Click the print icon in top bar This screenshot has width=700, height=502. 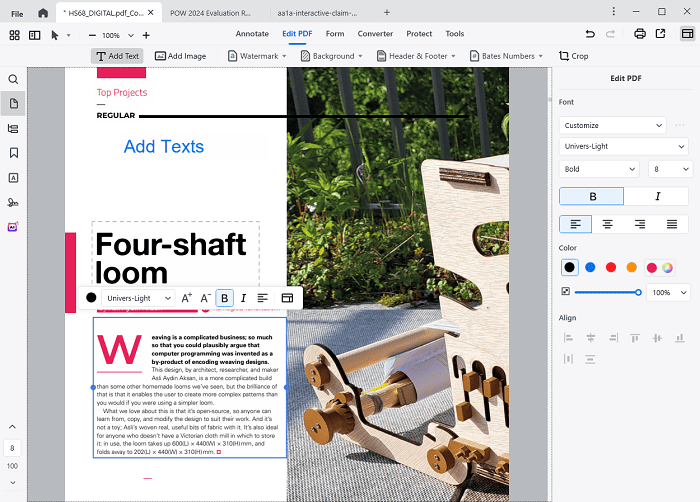(x=639, y=34)
